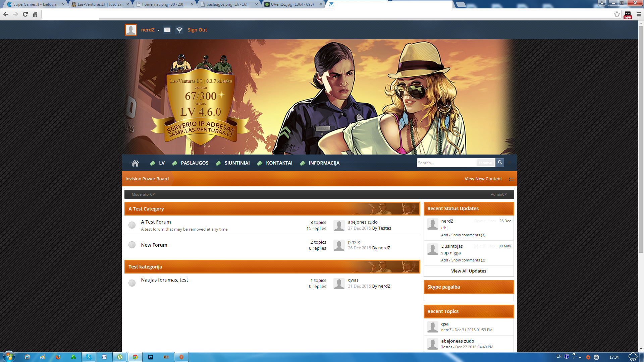The image size is (644, 362).
Task: Focus the forum Search field
Action: pos(446,163)
